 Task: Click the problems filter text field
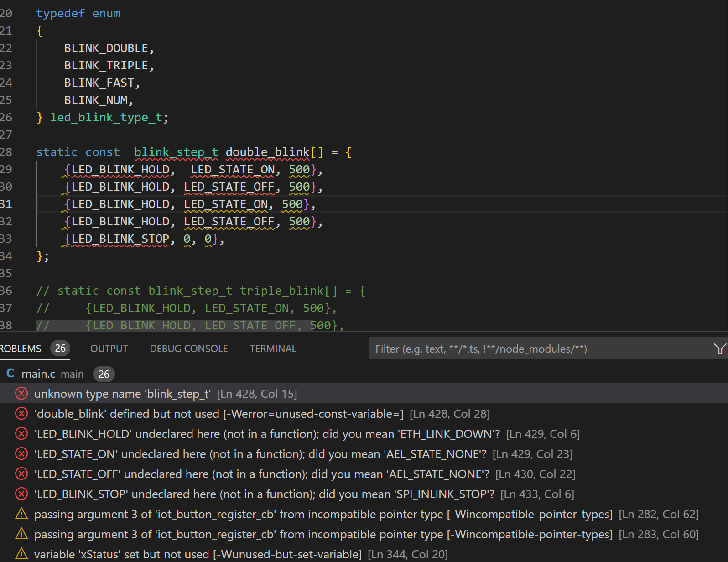click(541, 349)
